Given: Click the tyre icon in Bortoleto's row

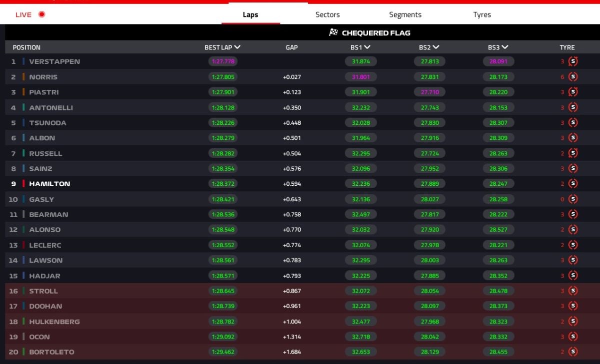Looking at the screenshot, I should (573, 352).
